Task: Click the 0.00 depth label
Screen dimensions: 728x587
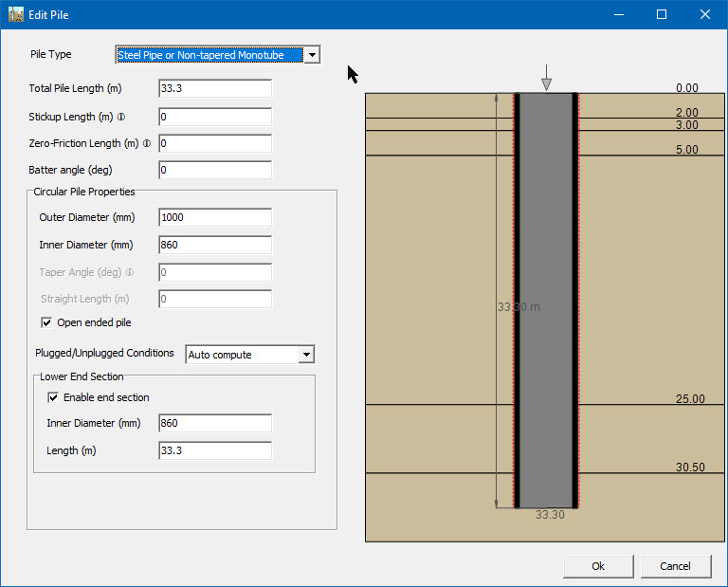Action: (x=686, y=88)
